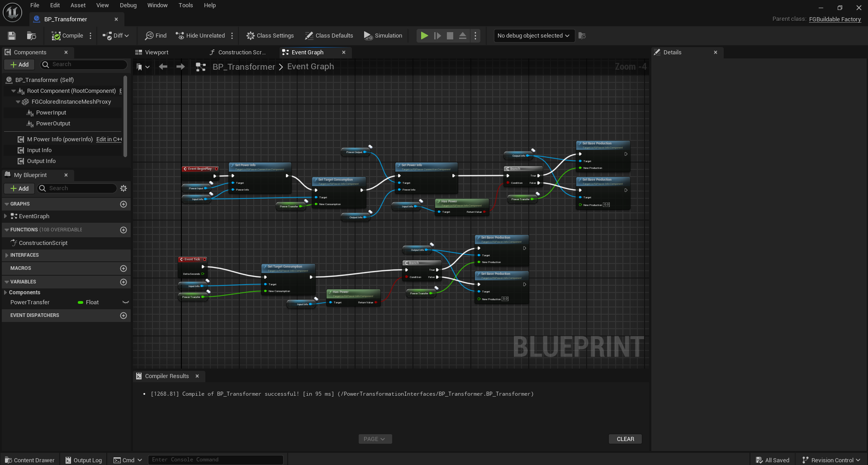868x465 pixels.
Task: Start Simulation mode
Action: 383,36
